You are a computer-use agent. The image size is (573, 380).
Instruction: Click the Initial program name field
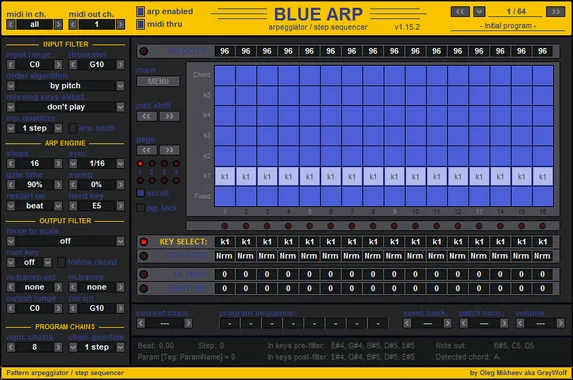click(x=508, y=26)
